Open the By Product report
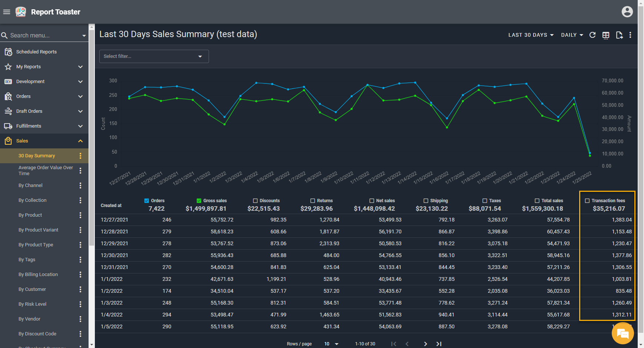The height and width of the screenshot is (348, 644). coord(30,215)
